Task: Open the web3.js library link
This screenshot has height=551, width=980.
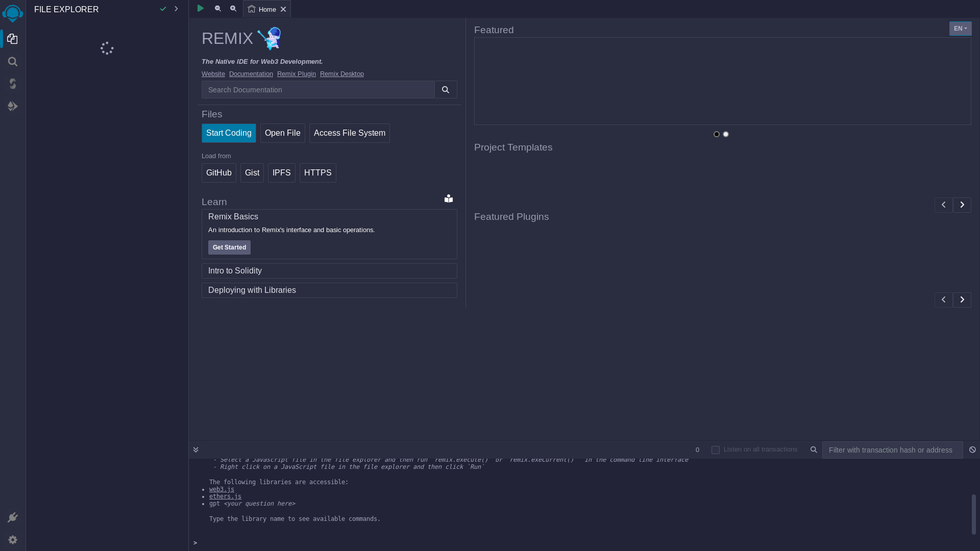Action: [222, 489]
